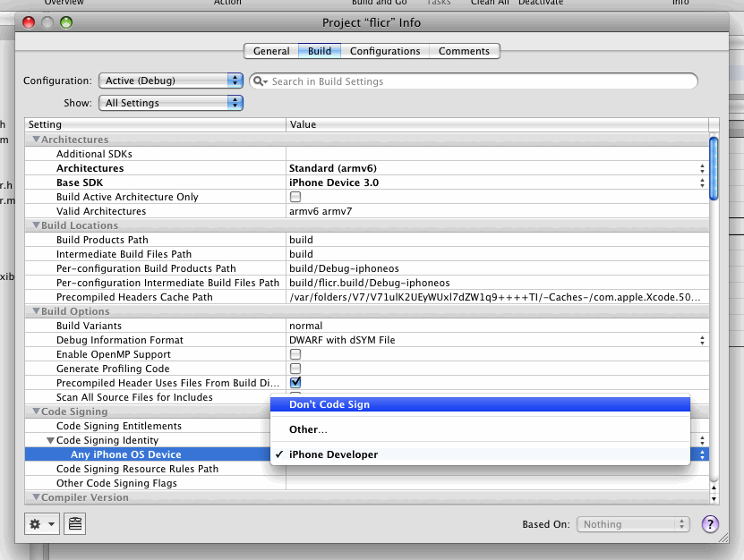Collapse the Compiler Version group
The image size is (744, 560).
[x=36, y=497]
